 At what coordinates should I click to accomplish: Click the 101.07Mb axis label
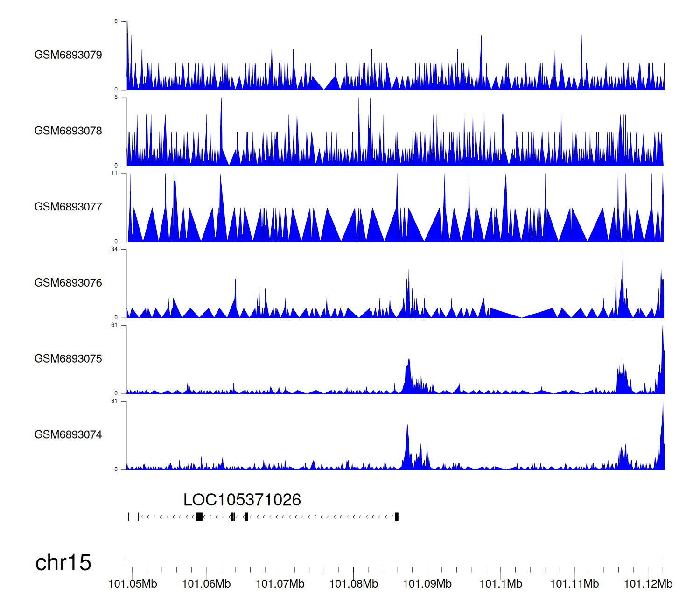pos(280,584)
